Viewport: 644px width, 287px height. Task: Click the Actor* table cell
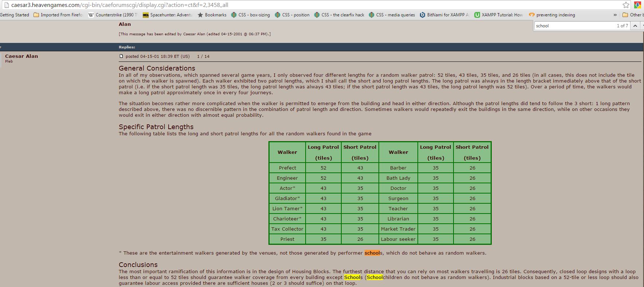pyautogui.click(x=287, y=188)
